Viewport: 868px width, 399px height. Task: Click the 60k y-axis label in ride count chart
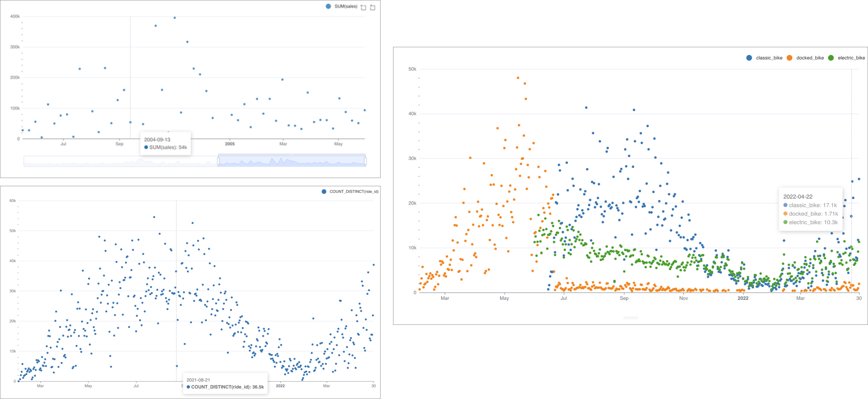(x=12, y=201)
